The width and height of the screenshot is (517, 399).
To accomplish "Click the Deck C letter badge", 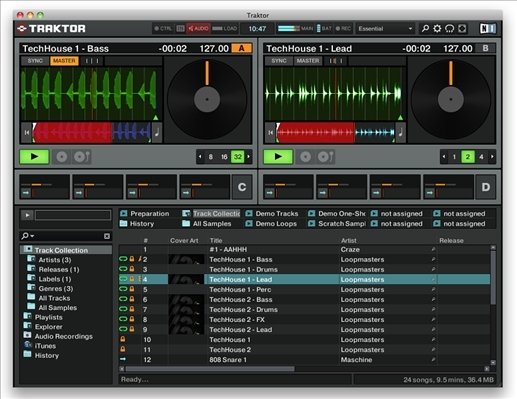I will pyautogui.click(x=242, y=187).
